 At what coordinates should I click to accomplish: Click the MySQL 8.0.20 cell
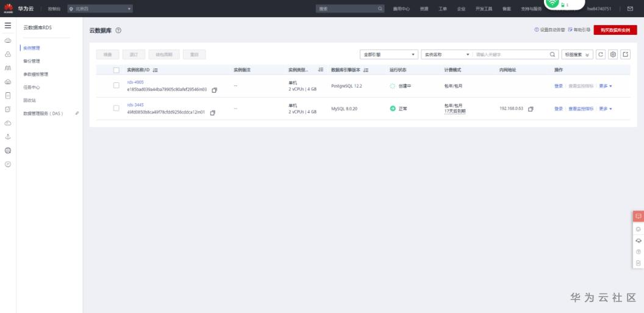point(344,109)
